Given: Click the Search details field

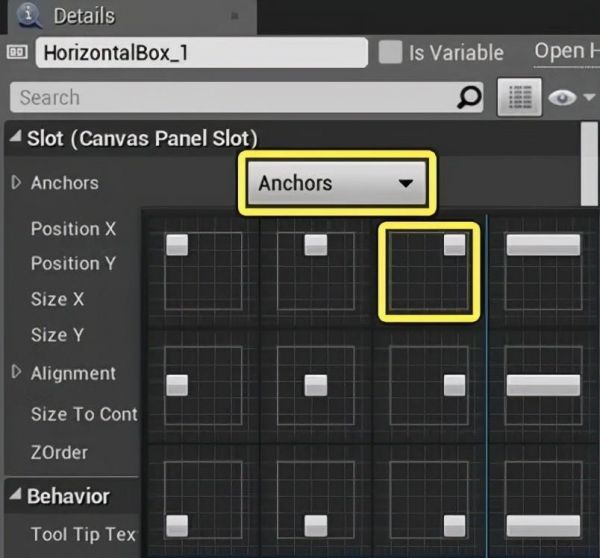Looking at the screenshot, I should point(230,97).
